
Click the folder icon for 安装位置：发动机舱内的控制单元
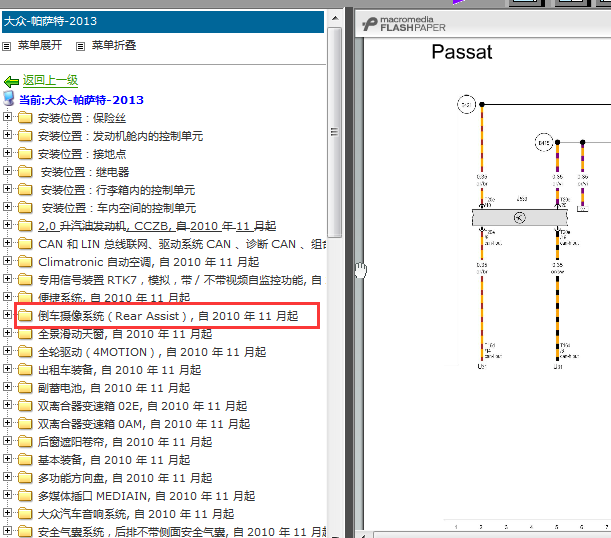(25, 135)
